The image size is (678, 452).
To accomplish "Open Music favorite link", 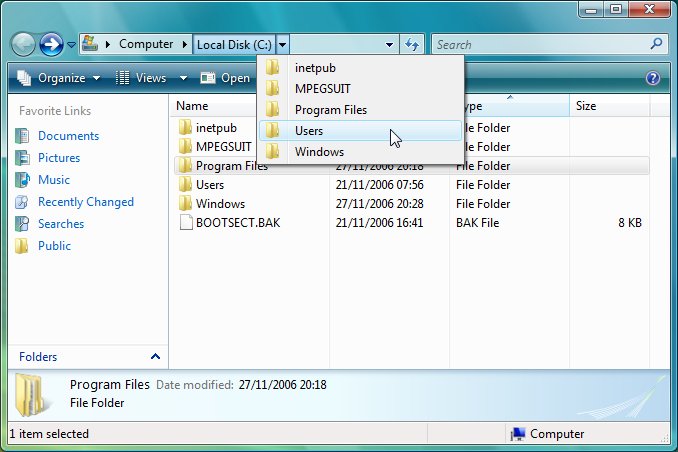I will tap(54, 180).
